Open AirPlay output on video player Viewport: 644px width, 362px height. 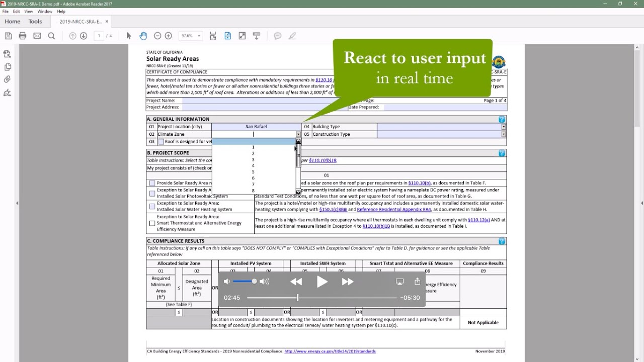[x=400, y=282]
